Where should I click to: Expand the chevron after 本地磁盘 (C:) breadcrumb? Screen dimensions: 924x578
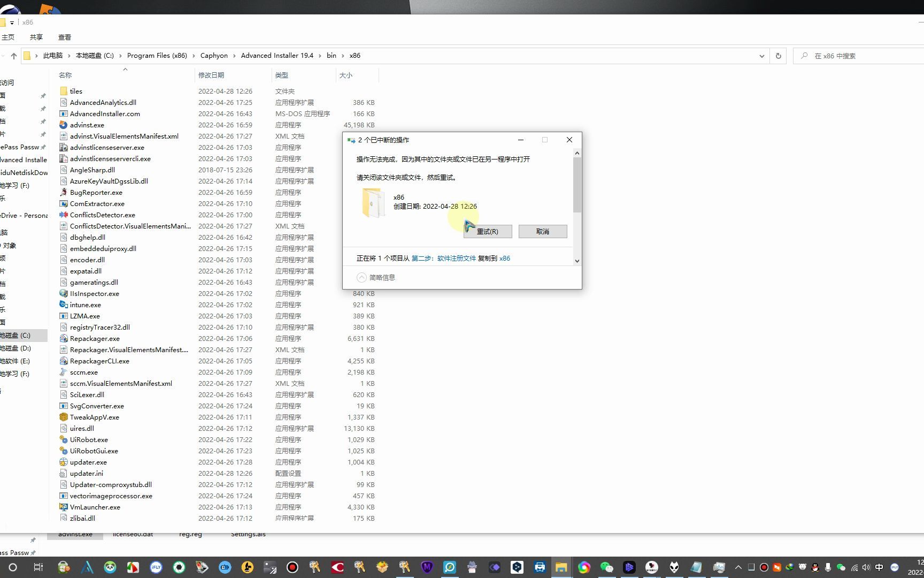[x=120, y=56]
